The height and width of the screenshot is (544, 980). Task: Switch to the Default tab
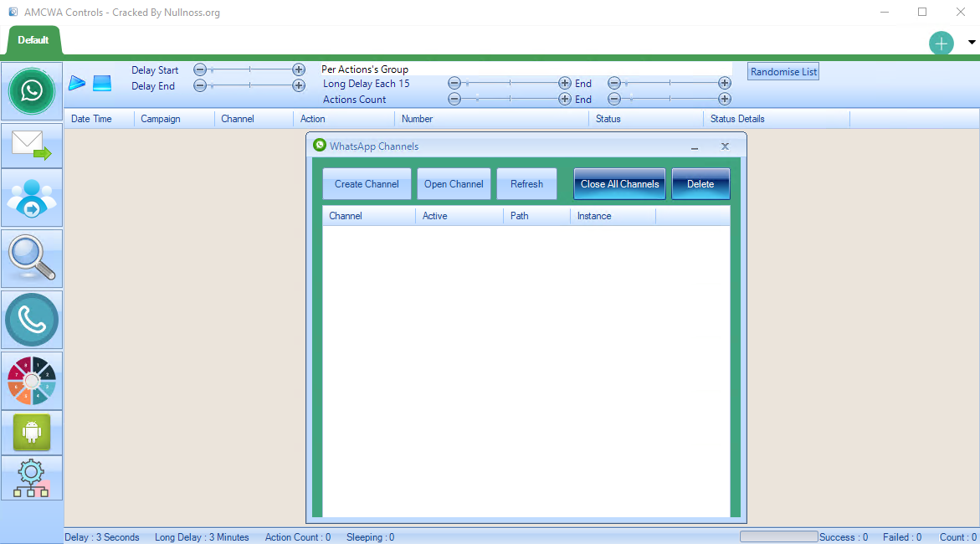(33, 40)
